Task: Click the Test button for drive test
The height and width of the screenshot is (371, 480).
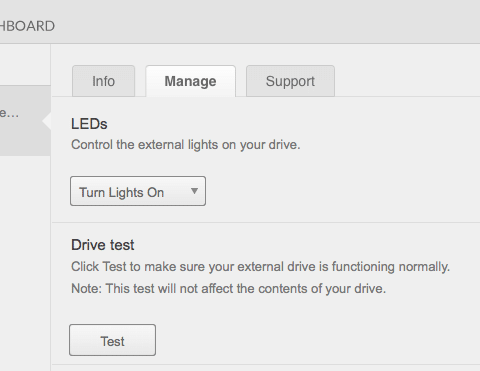Action: (112, 340)
